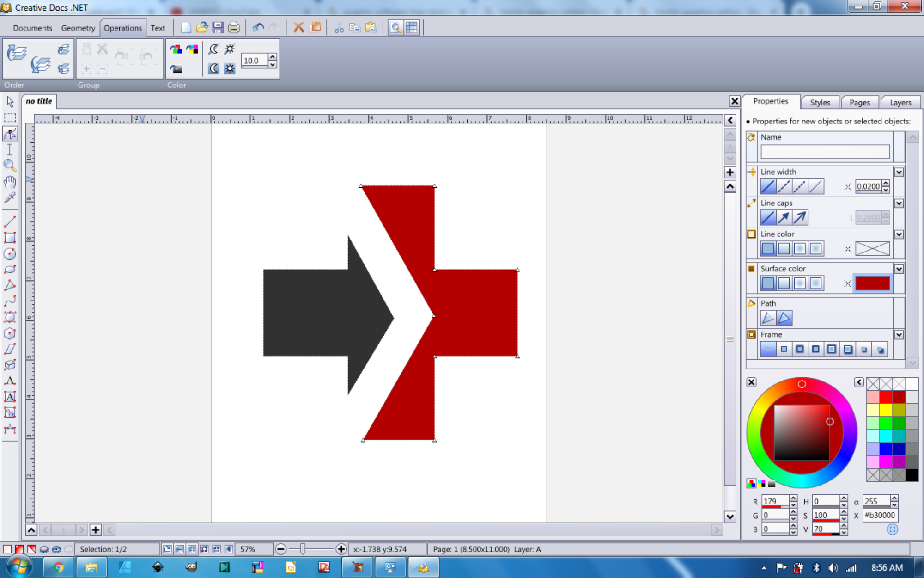The image size is (924, 578).
Task: Select the Circle drawing tool
Action: tap(10, 254)
